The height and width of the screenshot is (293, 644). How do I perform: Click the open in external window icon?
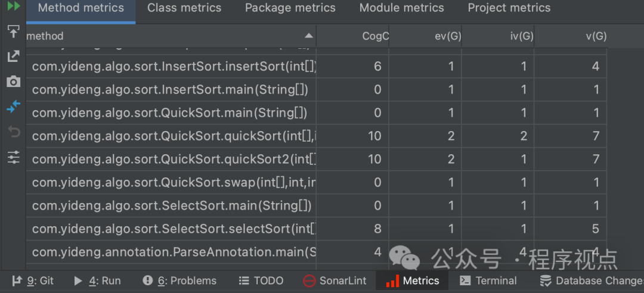coord(13,57)
